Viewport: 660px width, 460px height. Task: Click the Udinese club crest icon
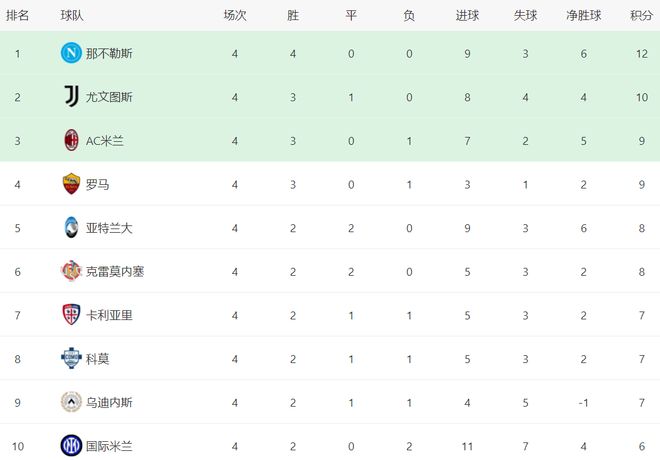71,402
